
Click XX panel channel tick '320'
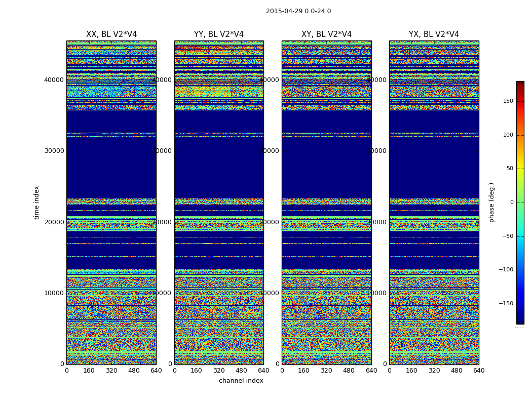tap(111, 371)
